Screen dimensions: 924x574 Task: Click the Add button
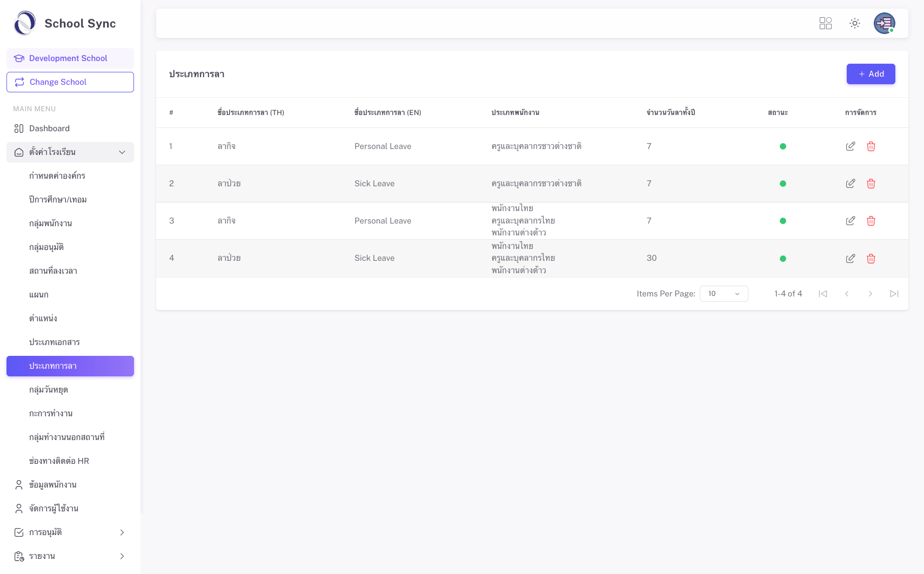[x=871, y=74]
